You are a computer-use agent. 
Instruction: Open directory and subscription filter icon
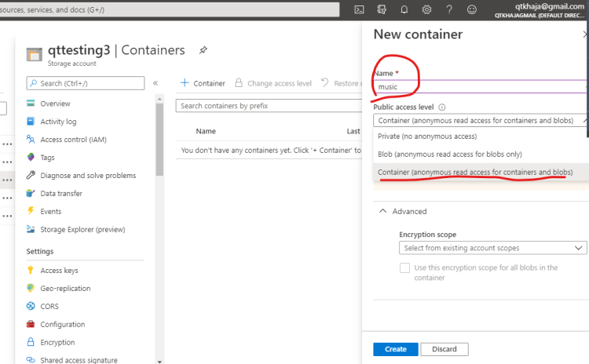[x=382, y=9]
